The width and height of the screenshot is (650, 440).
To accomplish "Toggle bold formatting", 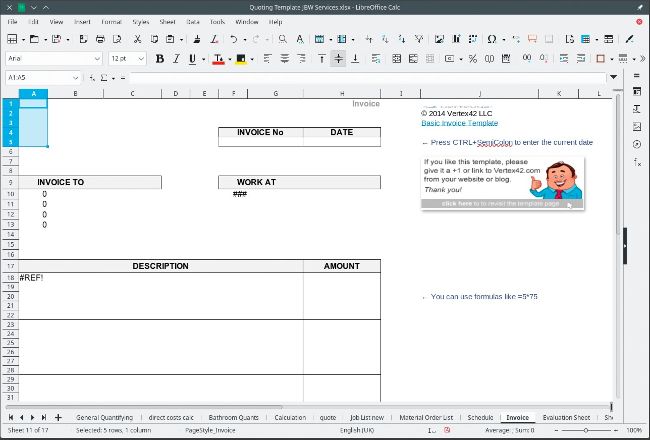I will point(159,59).
